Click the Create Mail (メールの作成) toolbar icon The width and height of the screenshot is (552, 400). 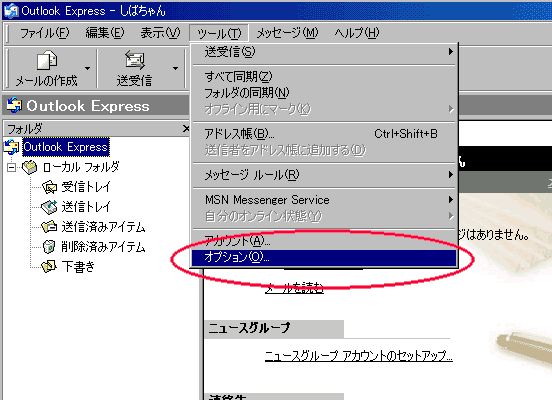pyautogui.click(x=46, y=60)
